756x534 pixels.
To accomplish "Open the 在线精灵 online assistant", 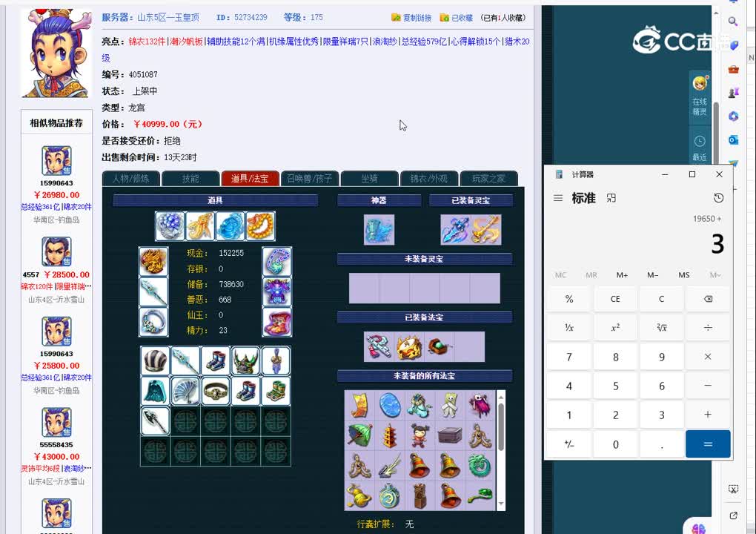I will (700, 96).
